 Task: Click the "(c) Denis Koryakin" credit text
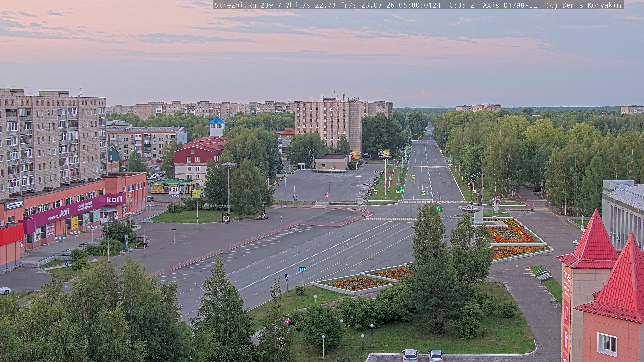click(x=583, y=5)
